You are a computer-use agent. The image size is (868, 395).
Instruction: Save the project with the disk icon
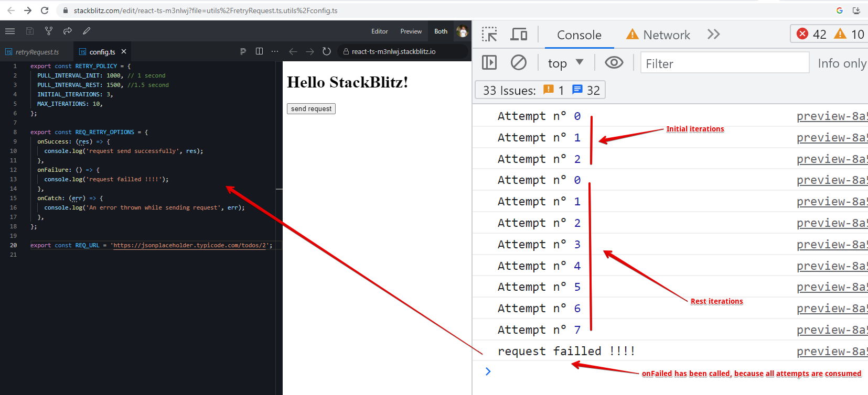[x=30, y=31]
